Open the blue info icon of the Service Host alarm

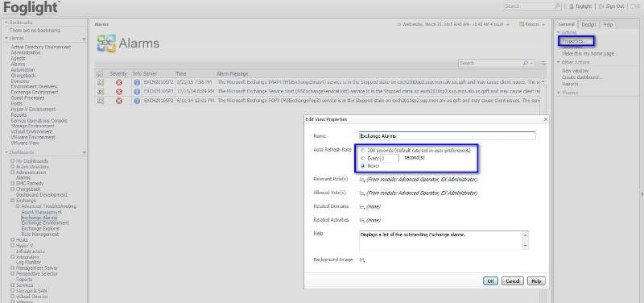pos(137,91)
